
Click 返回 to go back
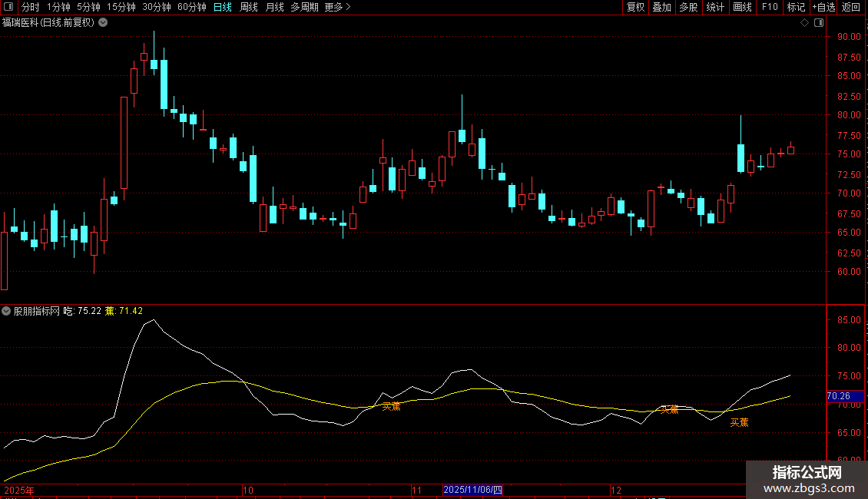[x=851, y=7]
